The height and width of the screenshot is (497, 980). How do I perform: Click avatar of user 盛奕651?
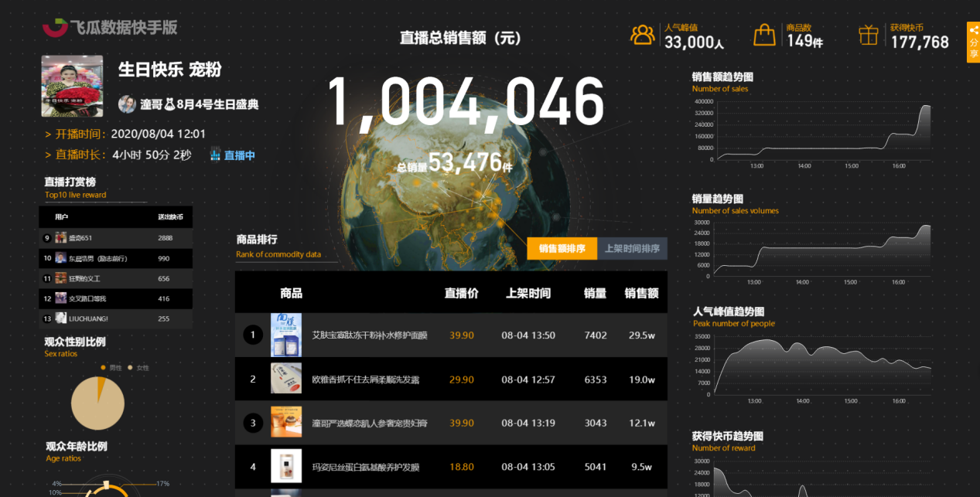tap(60, 237)
